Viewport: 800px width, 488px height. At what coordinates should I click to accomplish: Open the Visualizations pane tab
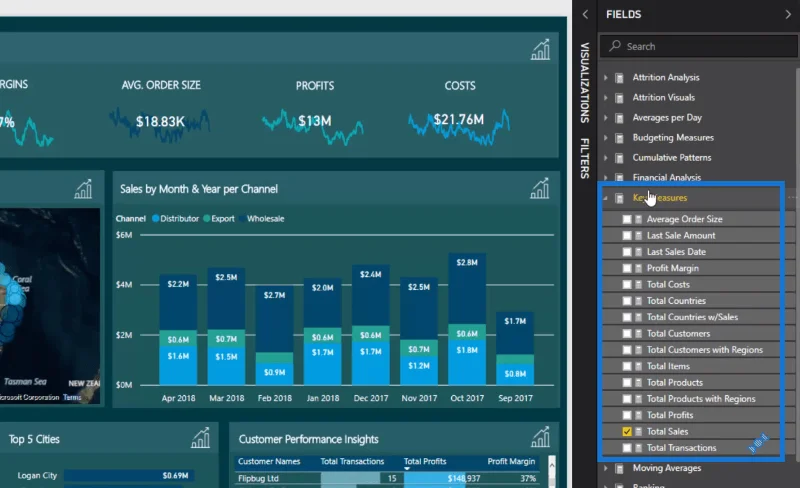pos(585,83)
